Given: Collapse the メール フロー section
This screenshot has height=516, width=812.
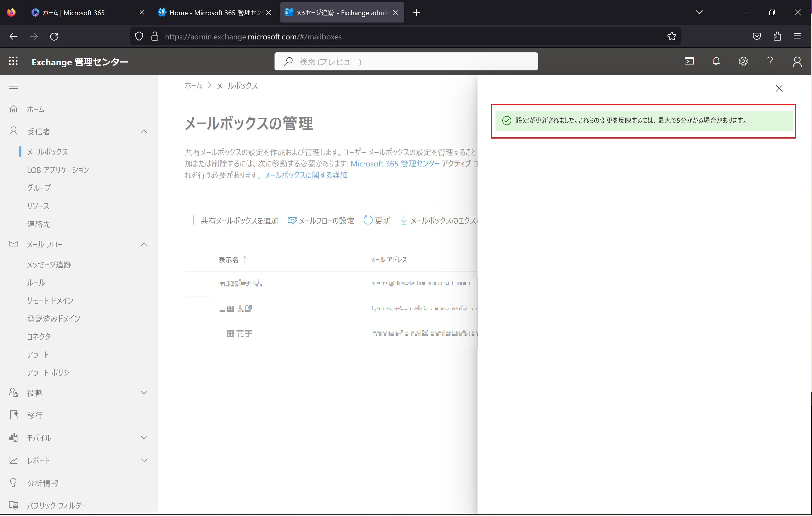Looking at the screenshot, I should click(x=144, y=244).
